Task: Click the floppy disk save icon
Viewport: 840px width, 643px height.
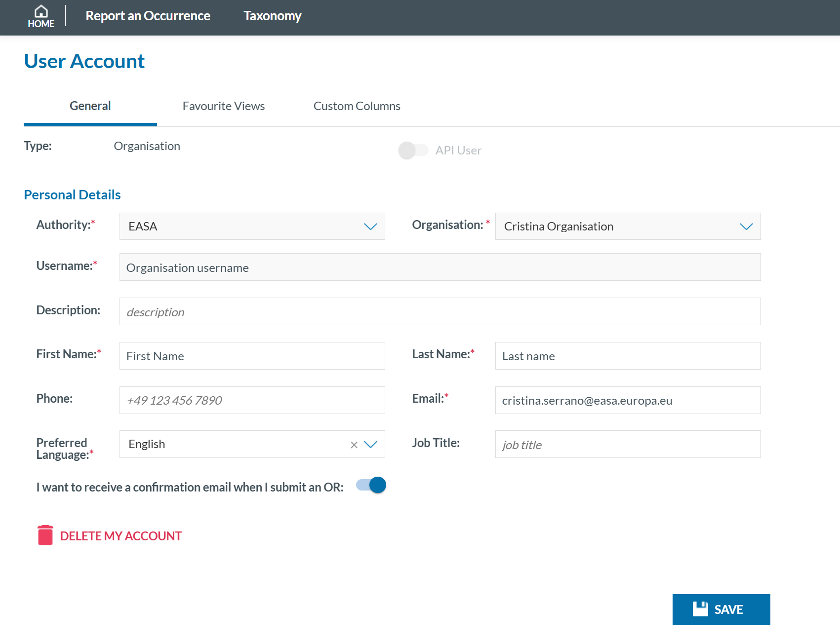Action: tap(700, 609)
